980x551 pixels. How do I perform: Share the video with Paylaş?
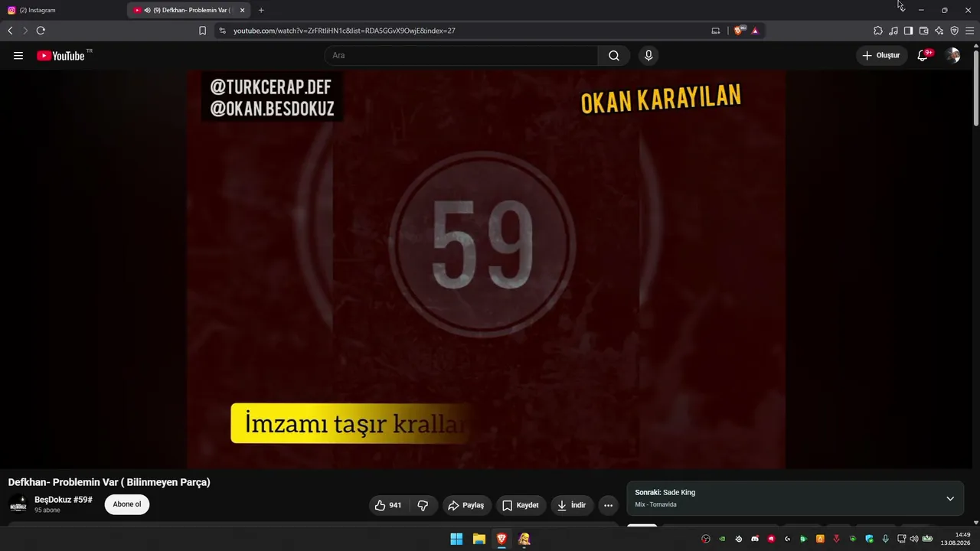[466, 505]
